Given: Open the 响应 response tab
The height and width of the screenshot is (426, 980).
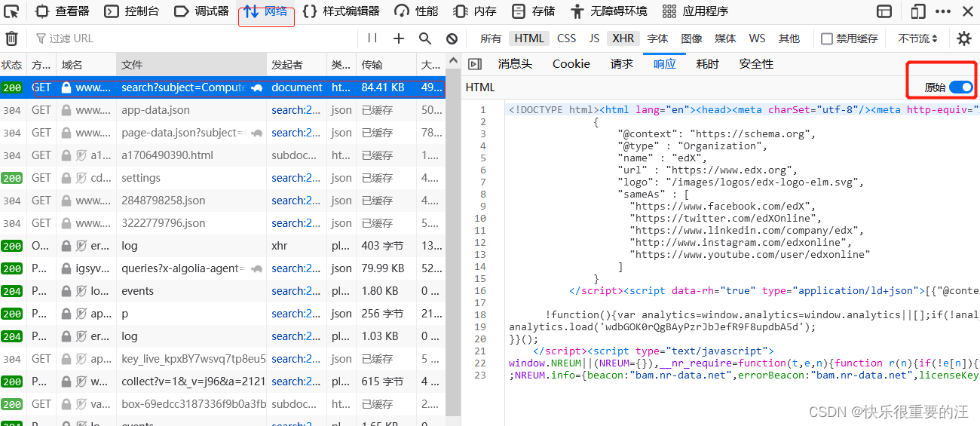Looking at the screenshot, I should pyautogui.click(x=665, y=64).
